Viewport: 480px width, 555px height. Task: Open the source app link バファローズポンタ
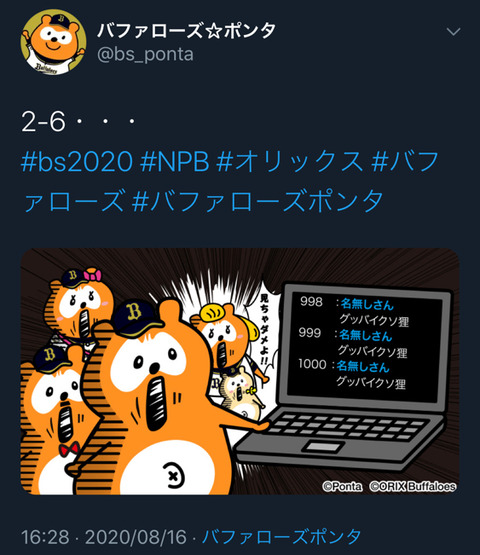(281, 537)
